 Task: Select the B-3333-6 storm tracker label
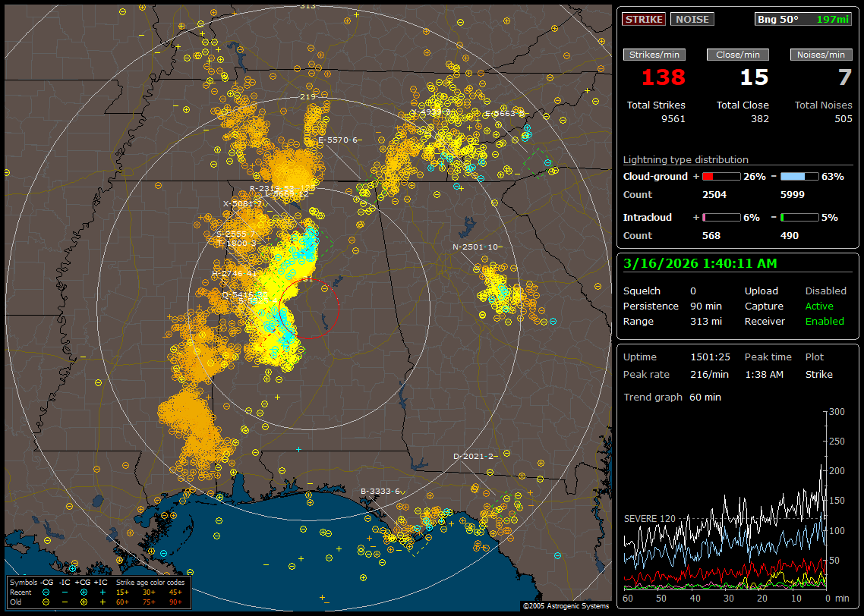pyautogui.click(x=381, y=491)
